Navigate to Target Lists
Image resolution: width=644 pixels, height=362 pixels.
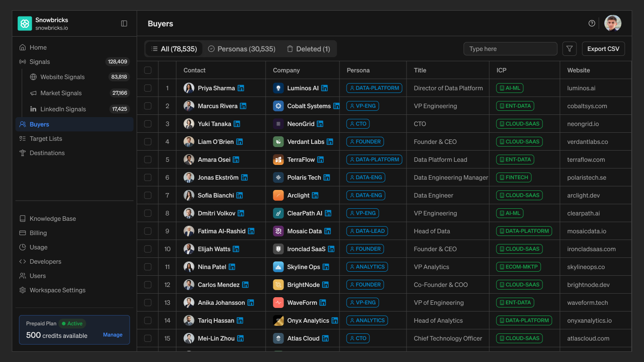[x=74, y=139]
